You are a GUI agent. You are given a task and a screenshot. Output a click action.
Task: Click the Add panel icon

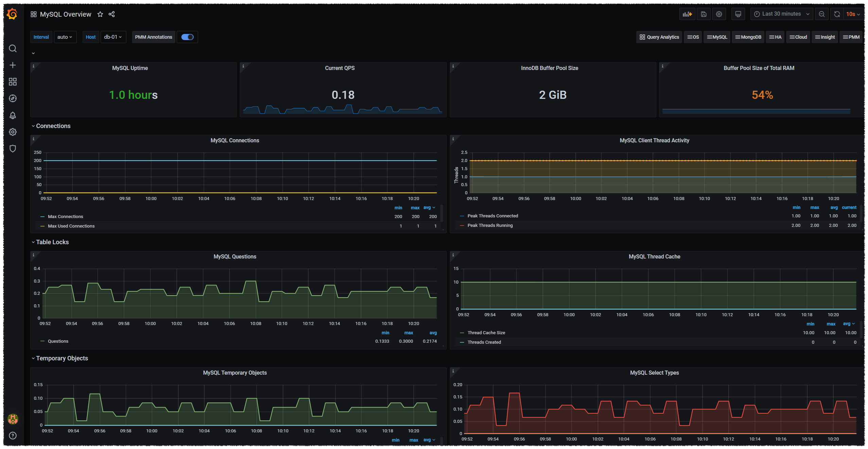pos(687,14)
